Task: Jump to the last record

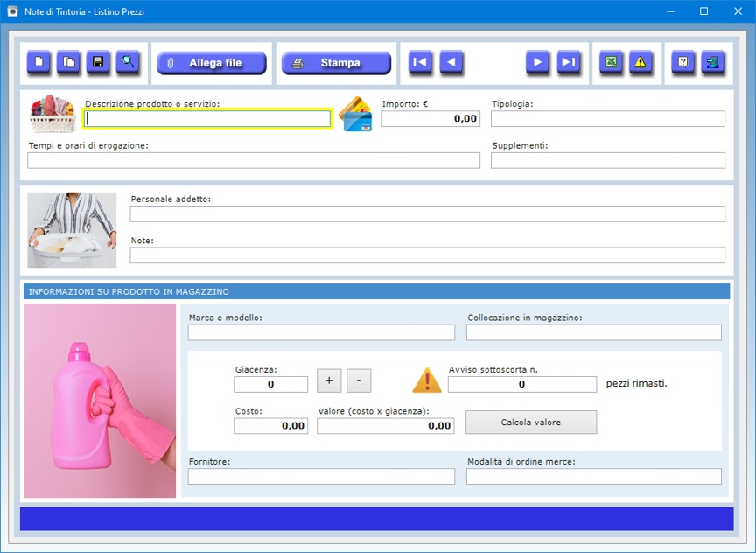Action: coord(569,62)
